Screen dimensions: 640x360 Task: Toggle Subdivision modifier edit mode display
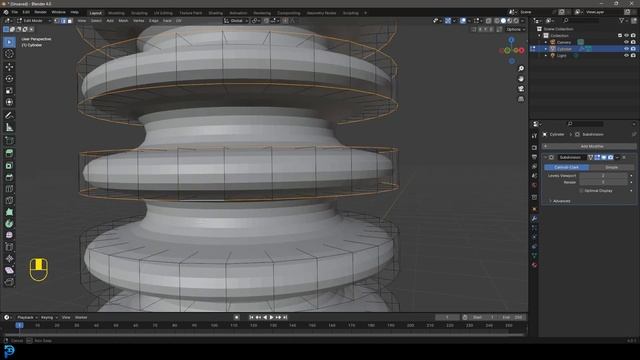[x=597, y=157]
